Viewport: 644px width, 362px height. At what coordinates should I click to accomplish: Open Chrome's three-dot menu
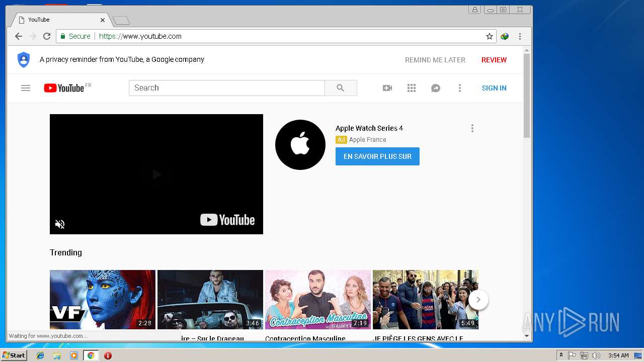pyautogui.click(x=520, y=36)
